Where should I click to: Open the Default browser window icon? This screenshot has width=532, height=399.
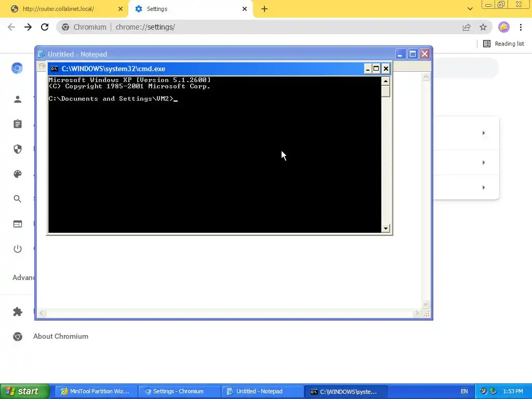pos(18,224)
